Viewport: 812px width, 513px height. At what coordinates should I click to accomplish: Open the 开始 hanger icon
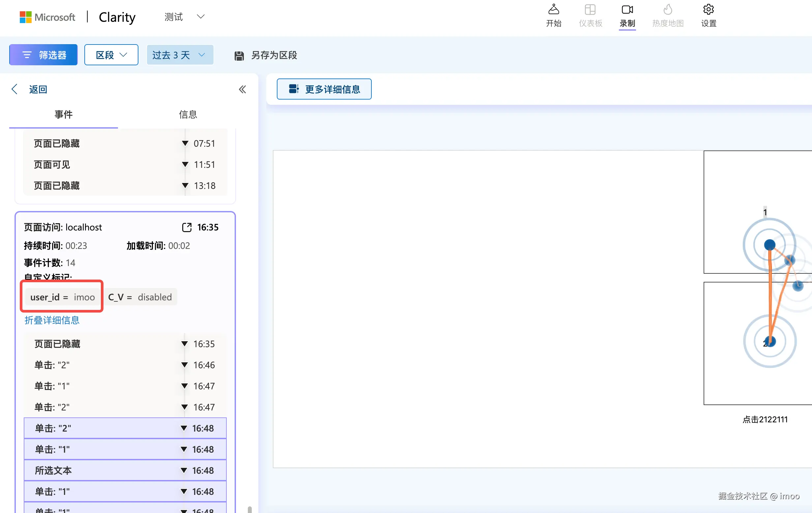(553, 10)
